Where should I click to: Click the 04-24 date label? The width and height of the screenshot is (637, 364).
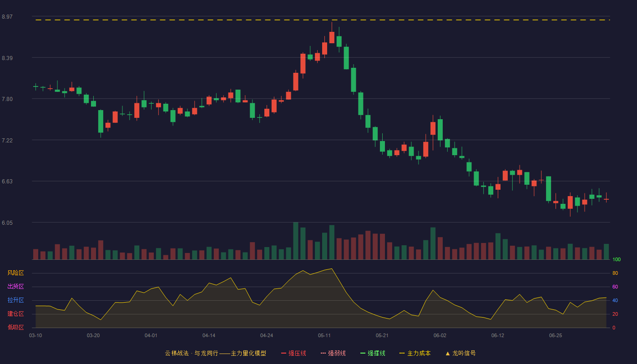point(267,335)
